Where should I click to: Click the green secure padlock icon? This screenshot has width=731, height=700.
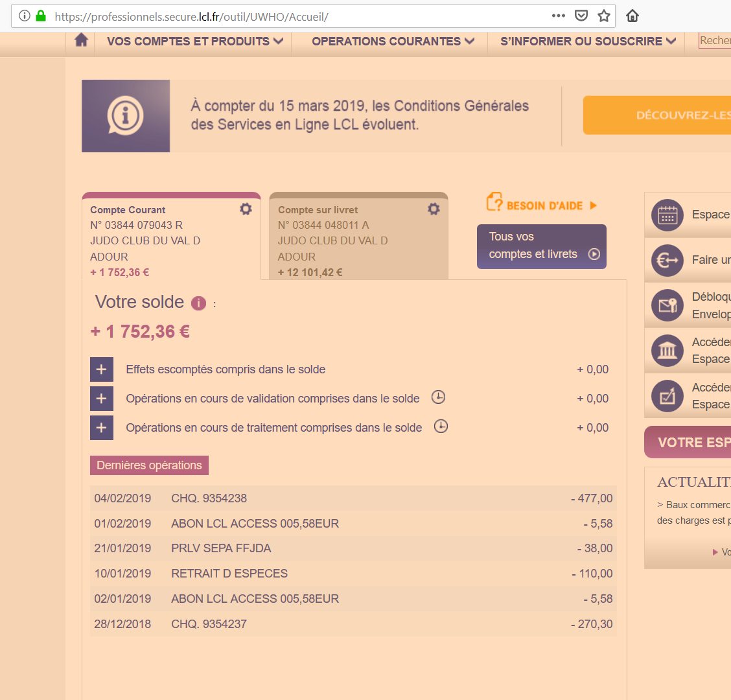click(41, 16)
